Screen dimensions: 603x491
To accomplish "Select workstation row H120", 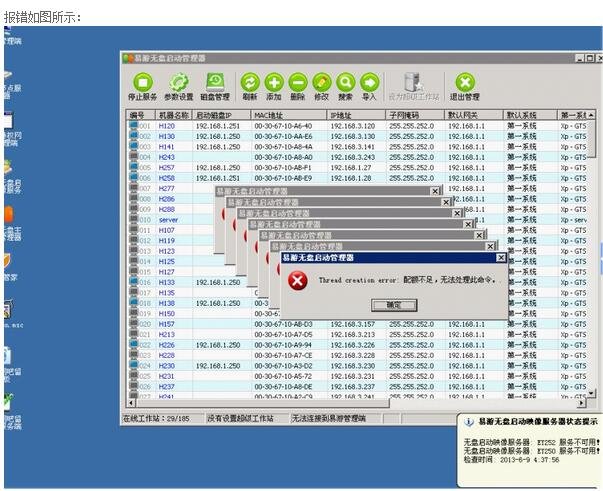I will tap(166, 126).
